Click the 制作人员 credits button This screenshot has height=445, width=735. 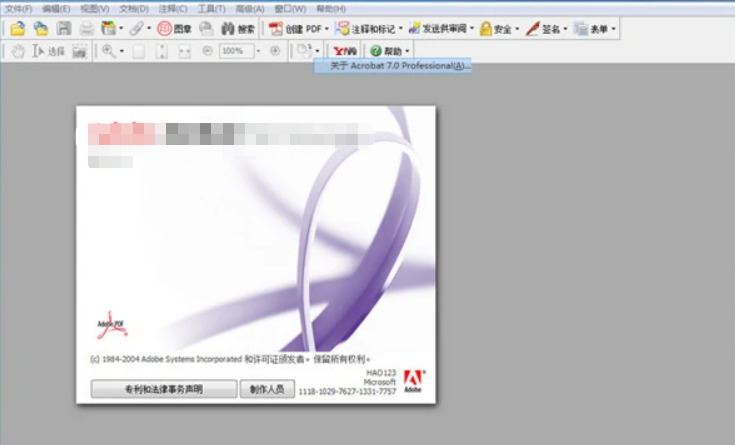(x=267, y=389)
